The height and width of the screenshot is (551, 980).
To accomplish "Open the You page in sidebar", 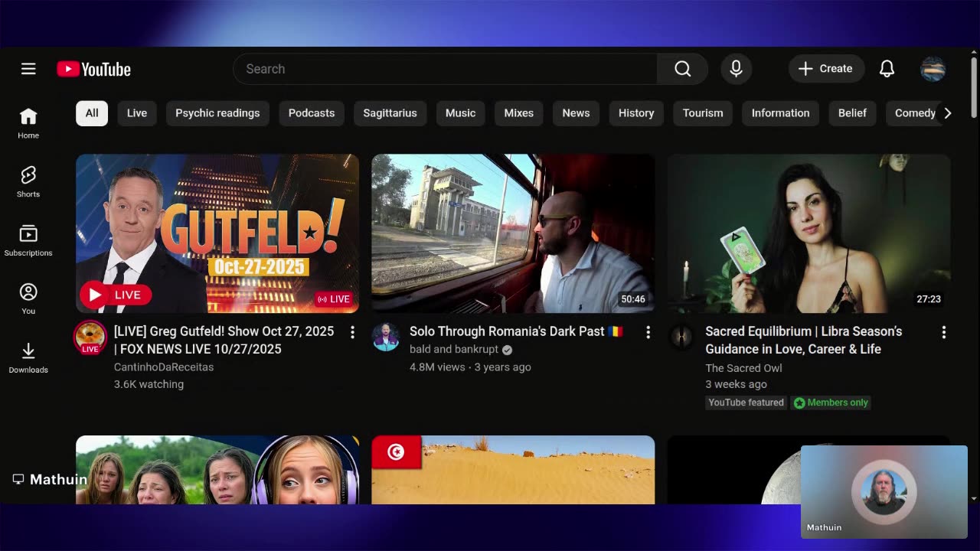I will pyautogui.click(x=28, y=299).
